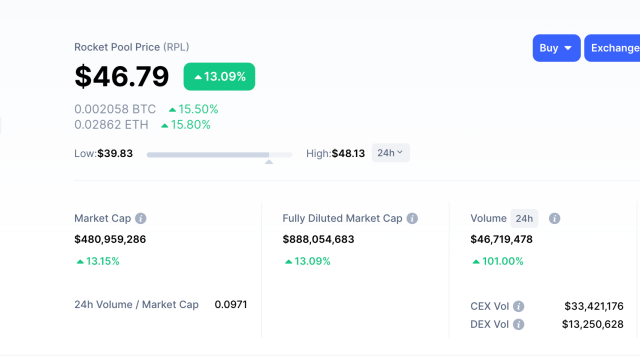The height and width of the screenshot is (360, 640).
Task: Click the Exchange button
Action: [612, 48]
